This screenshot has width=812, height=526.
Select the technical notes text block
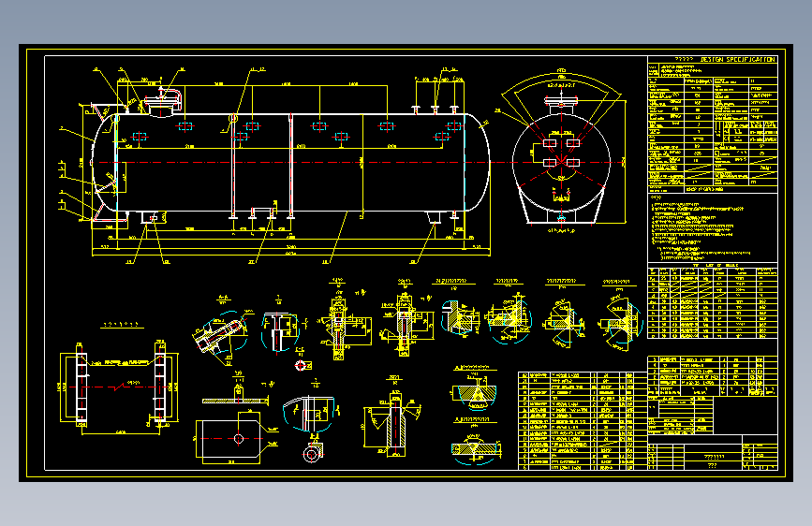click(700, 228)
